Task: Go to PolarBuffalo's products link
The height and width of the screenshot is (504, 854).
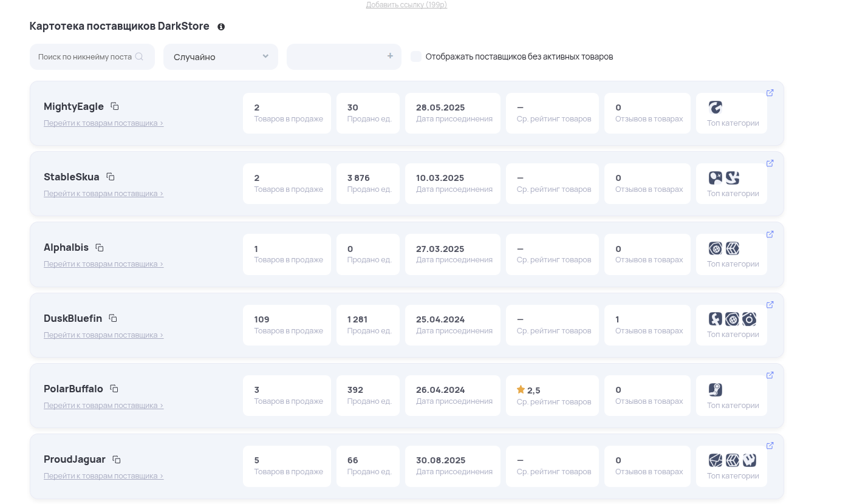Action: (x=103, y=406)
